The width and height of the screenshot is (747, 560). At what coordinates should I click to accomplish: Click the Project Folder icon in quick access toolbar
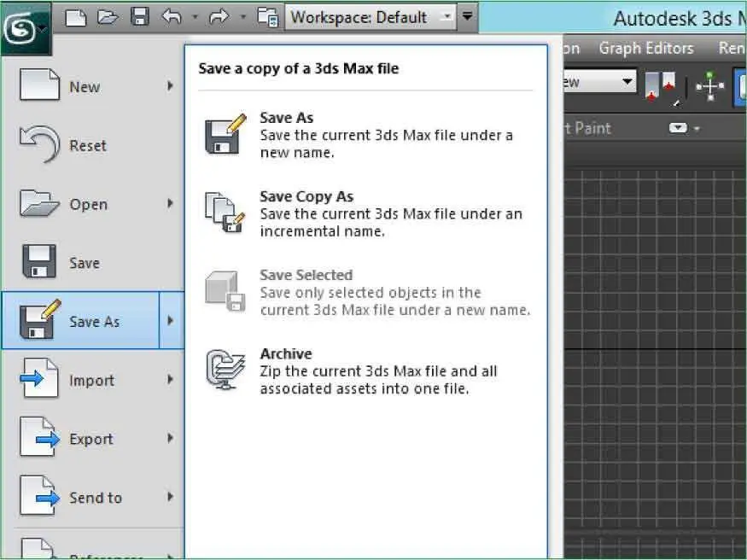point(268,18)
